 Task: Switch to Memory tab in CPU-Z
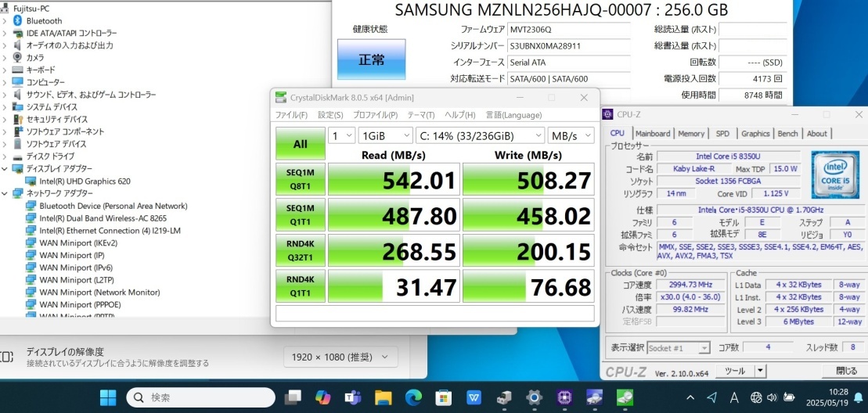pos(691,133)
